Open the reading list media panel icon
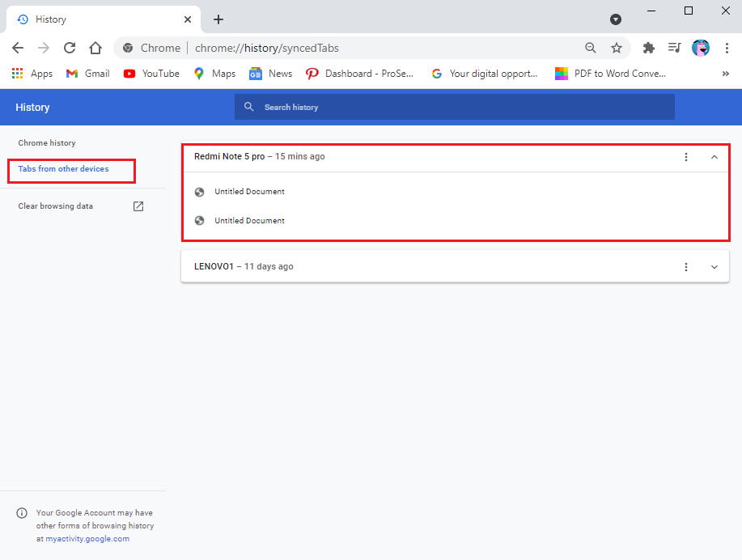The width and height of the screenshot is (742, 560). tap(674, 48)
